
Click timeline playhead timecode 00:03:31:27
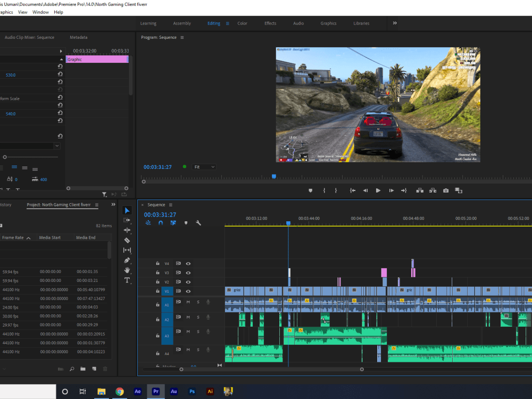point(160,215)
